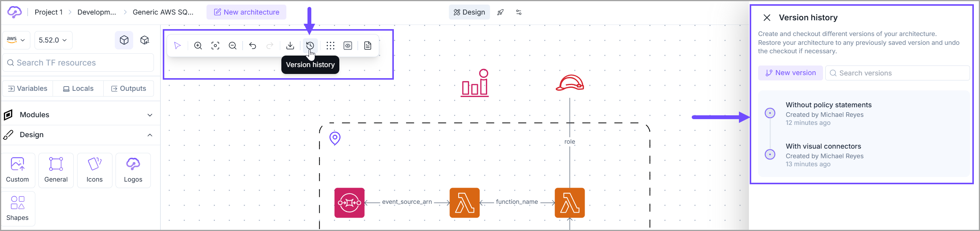Click the undo arrow icon
This screenshot has height=231, width=980.
tap(253, 46)
